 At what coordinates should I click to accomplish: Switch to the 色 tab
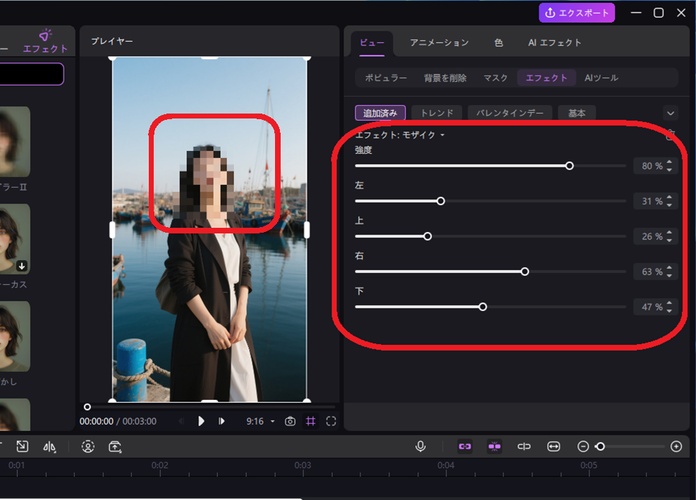point(498,43)
